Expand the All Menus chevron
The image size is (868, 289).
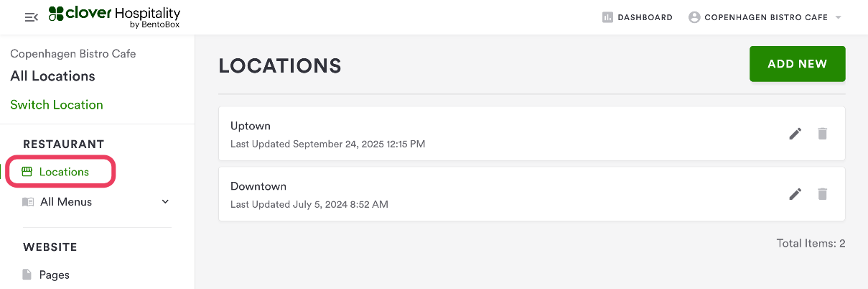click(165, 202)
